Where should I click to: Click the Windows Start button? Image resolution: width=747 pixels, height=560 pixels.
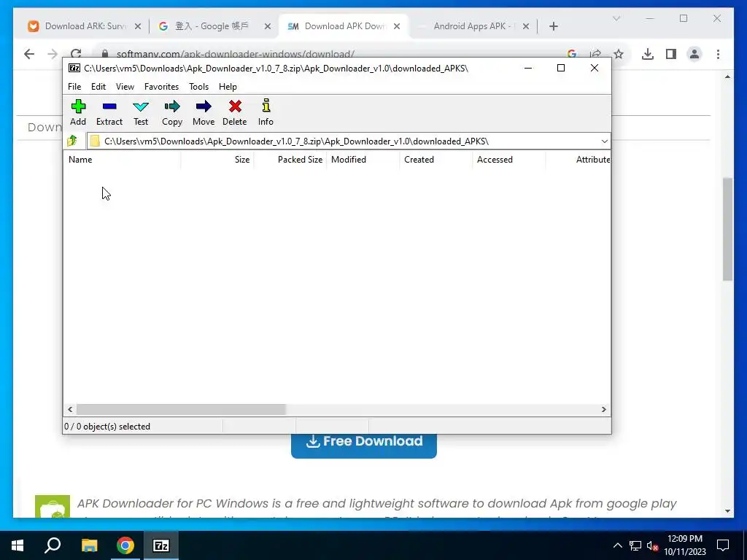18,545
